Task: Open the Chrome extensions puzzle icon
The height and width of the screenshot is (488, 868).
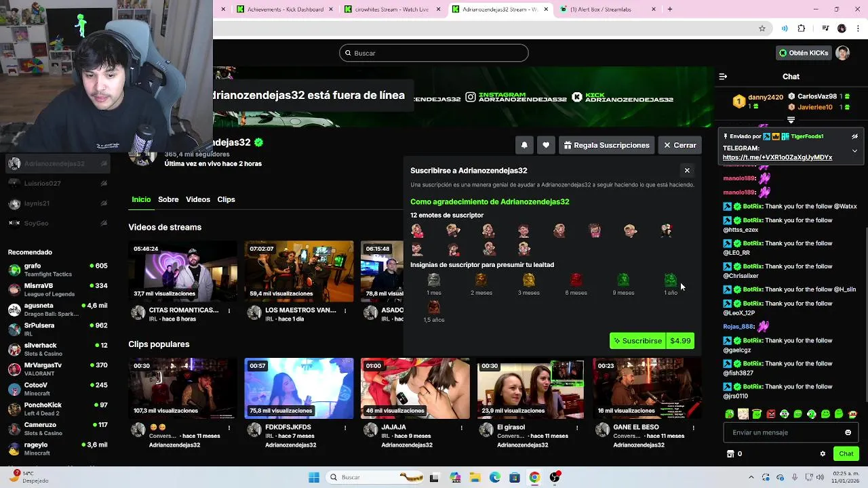Action: coord(802,28)
